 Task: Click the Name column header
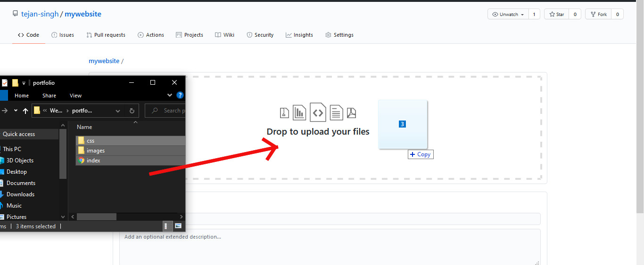pos(84,127)
